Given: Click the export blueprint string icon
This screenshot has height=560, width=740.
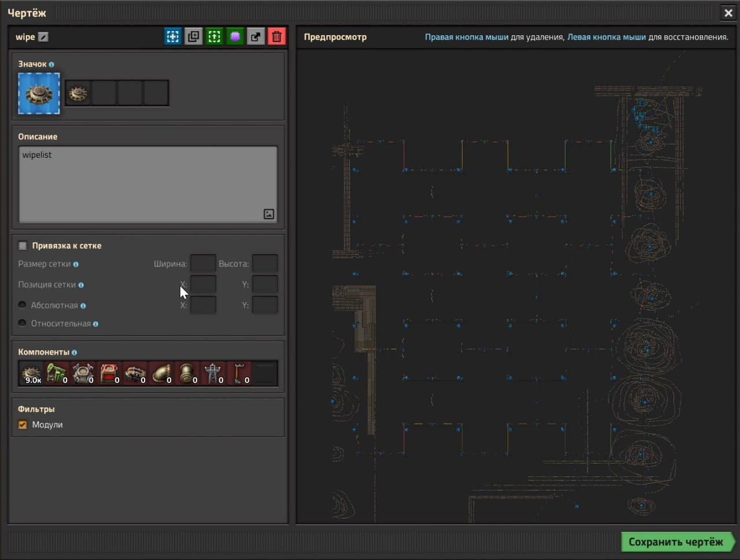Looking at the screenshot, I should tap(256, 36).
